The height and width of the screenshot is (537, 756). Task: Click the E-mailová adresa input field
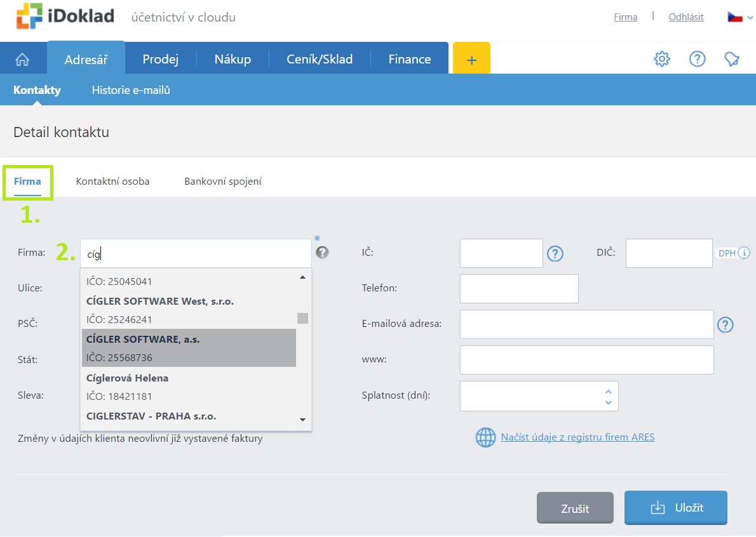[x=587, y=324]
